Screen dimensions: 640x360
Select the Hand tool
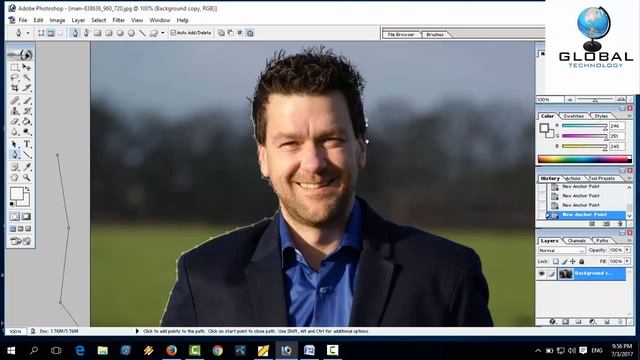coord(15,178)
